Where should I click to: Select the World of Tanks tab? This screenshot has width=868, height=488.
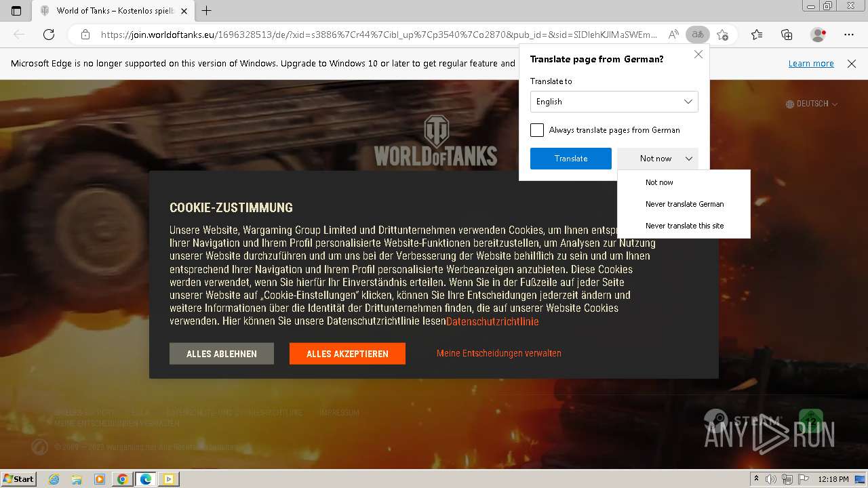[113, 11]
